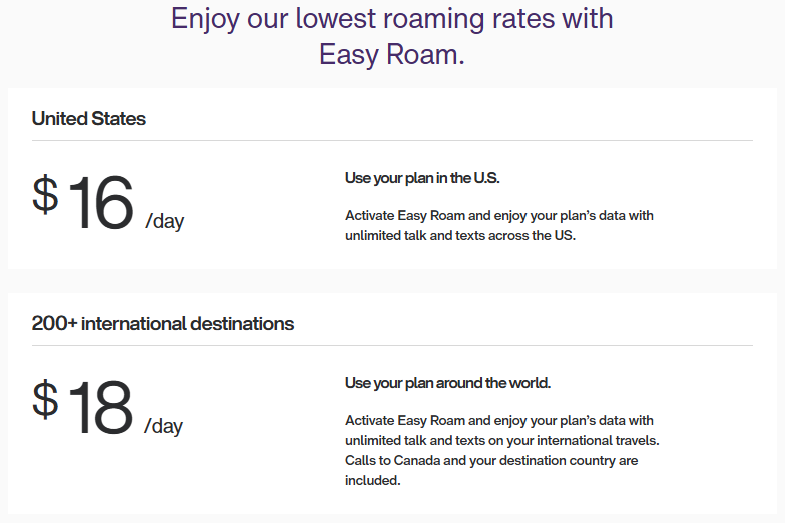Click the word "included." in the international card
Viewport: 785px width, 523px height.
[x=372, y=480]
